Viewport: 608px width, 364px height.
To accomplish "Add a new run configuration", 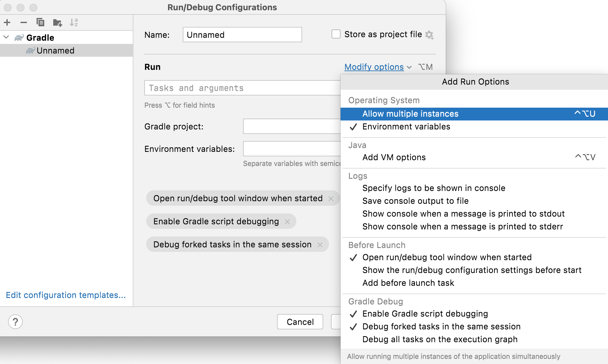I will (7, 22).
